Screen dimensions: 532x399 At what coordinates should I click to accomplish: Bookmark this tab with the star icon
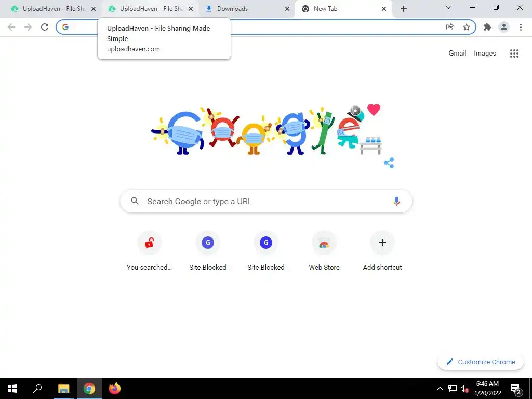[467, 27]
